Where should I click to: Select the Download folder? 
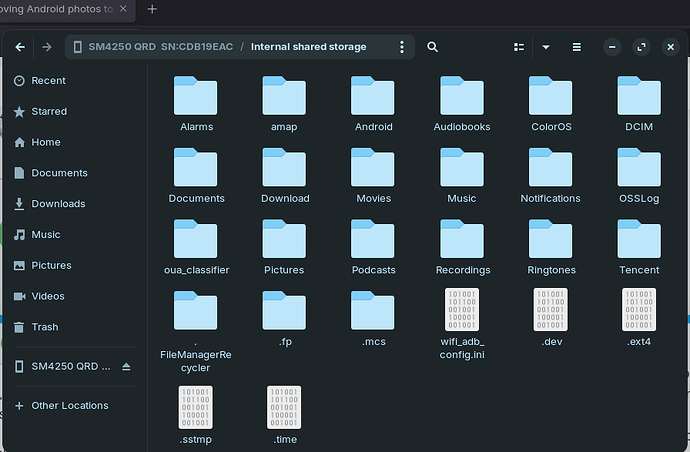tap(285, 176)
